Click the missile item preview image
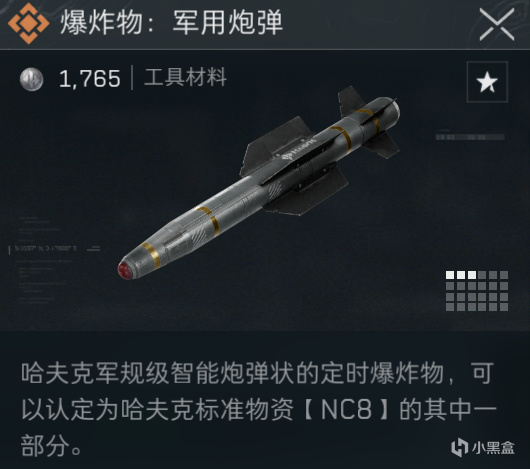Image resolution: width=530 pixels, height=469 pixels. point(259,183)
